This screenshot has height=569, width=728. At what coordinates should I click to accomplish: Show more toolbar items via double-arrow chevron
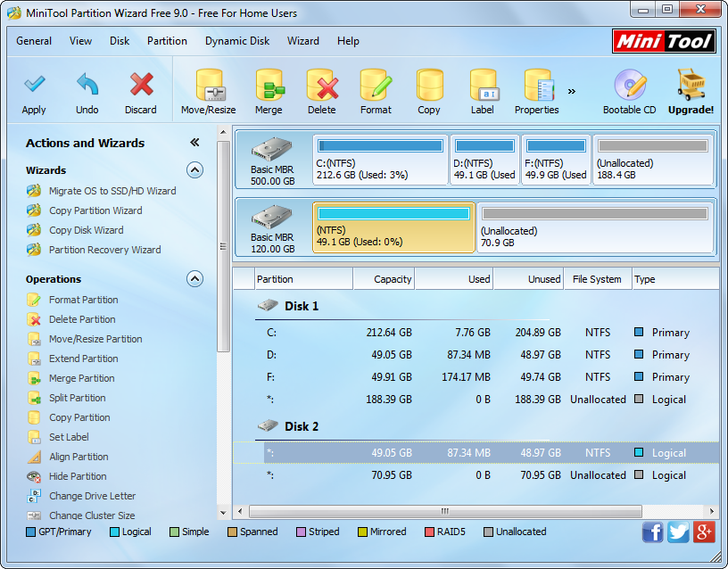click(x=572, y=91)
